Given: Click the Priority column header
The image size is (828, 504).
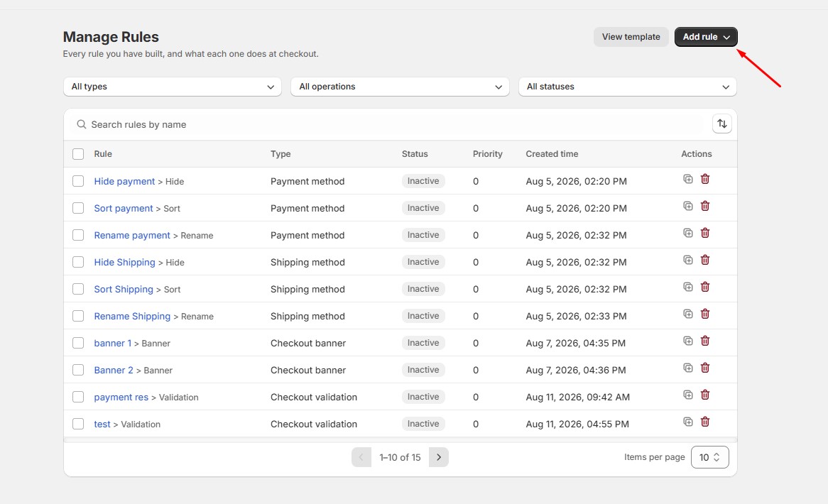Looking at the screenshot, I should pos(487,153).
